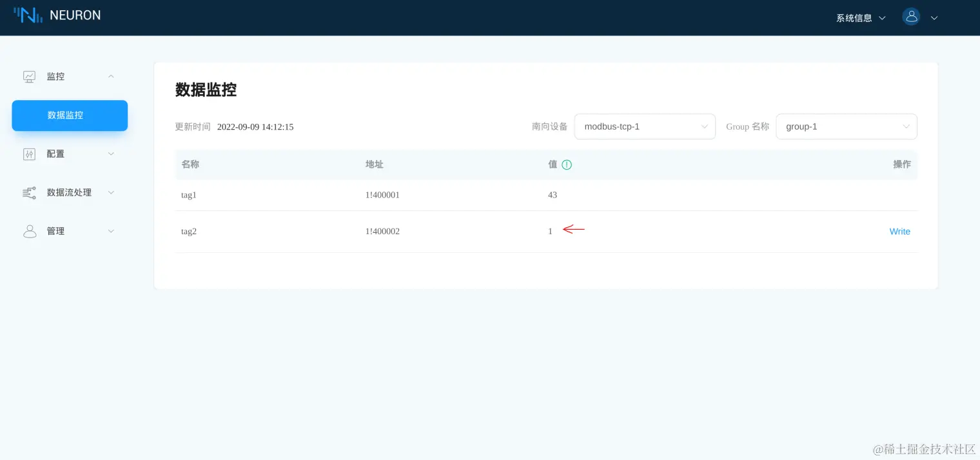Click the 更新时间 label
Image resolution: width=980 pixels, height=460 pixels.
(193, 127)
